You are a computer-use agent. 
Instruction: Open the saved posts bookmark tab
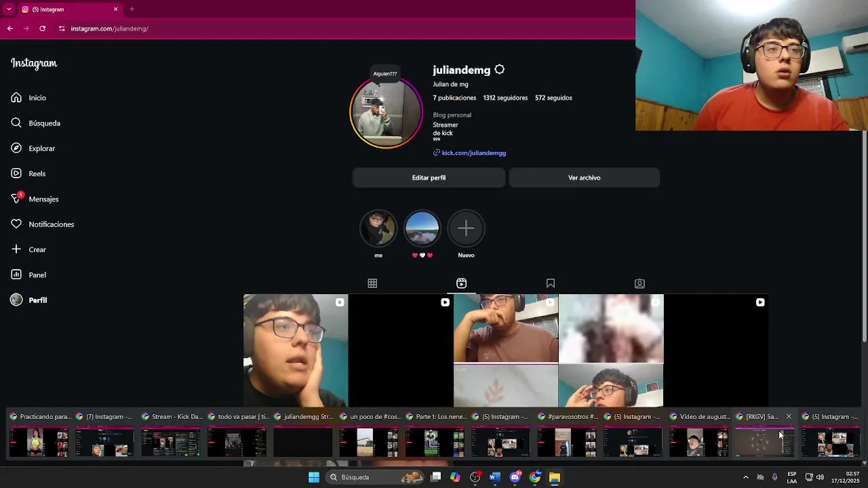click(551, 283)
